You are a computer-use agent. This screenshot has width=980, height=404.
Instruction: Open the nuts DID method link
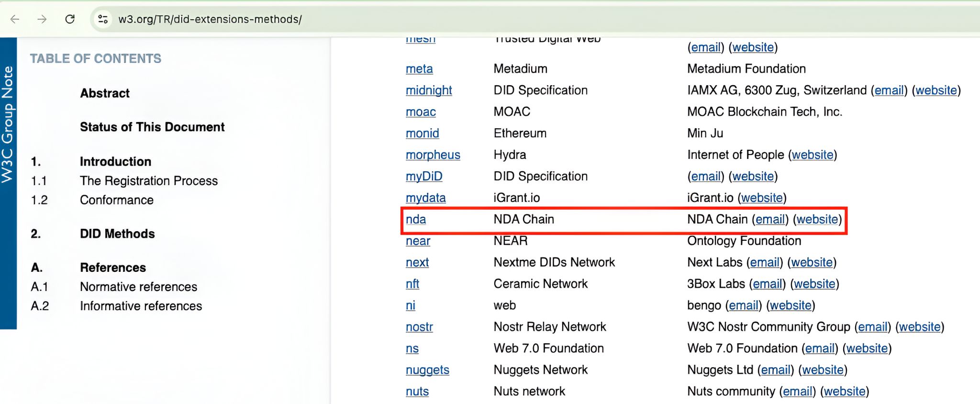click(x=417, y=392)
